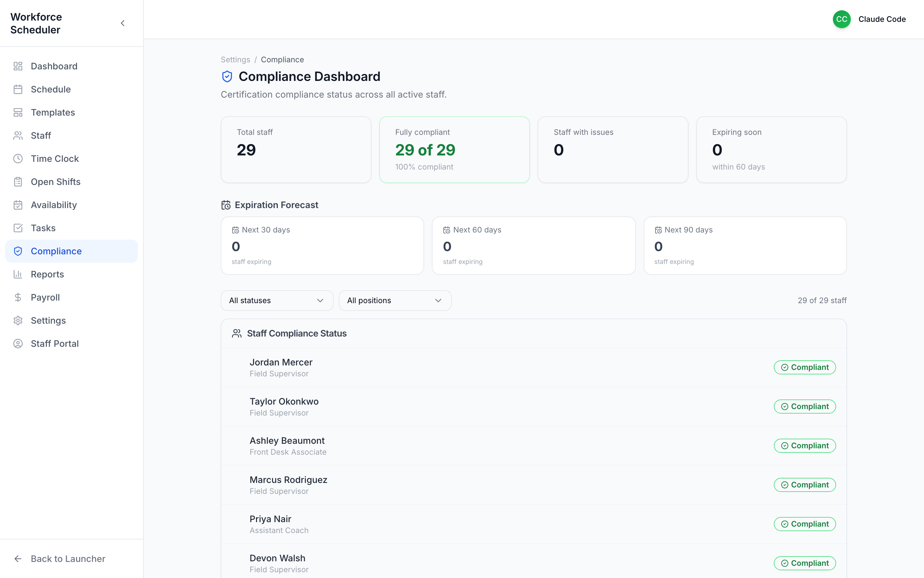Open the Availability page
The width and height of the screenshot is (924, 578).
72,205
